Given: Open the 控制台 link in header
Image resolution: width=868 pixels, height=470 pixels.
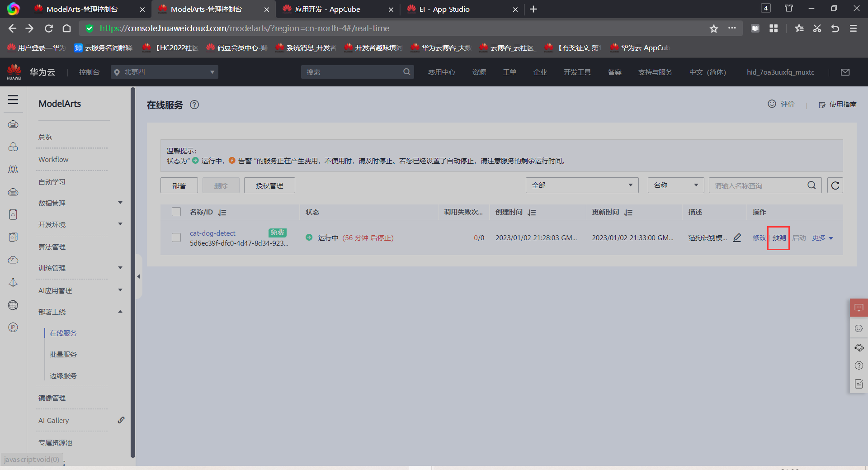Looking at the screenshot, I should pyautogui.click(x=89, y=72).
